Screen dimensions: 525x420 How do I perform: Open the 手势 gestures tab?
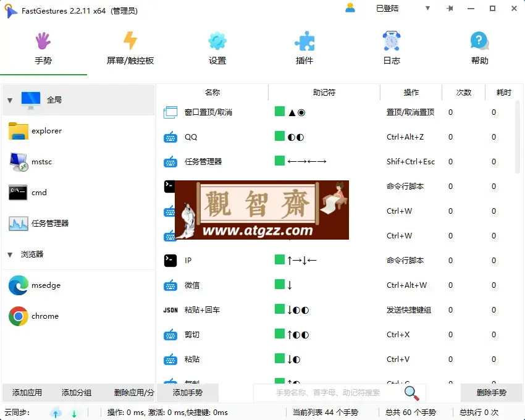pyautogui.click(x=43, y=49)
